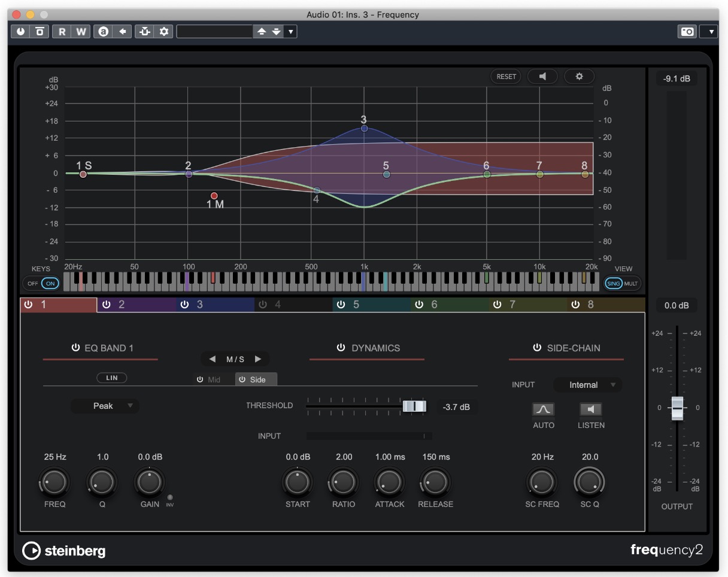This screenshot has height=577, width=728.
Task: Select band tab 6
Action: point(450,305)
